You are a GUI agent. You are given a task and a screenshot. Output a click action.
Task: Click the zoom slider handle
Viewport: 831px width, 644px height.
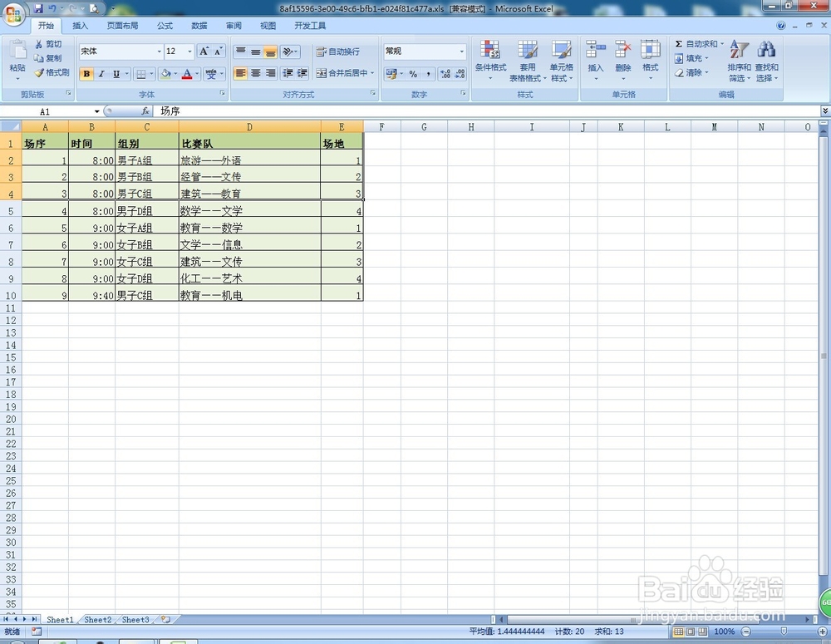784,632
